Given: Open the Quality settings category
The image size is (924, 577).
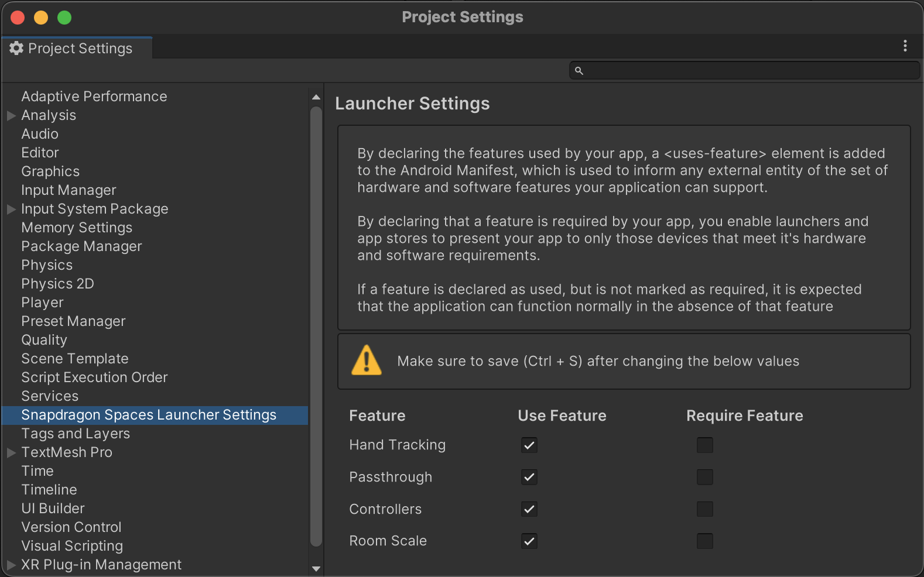Looking at the screenshot, I should point(44,340).
